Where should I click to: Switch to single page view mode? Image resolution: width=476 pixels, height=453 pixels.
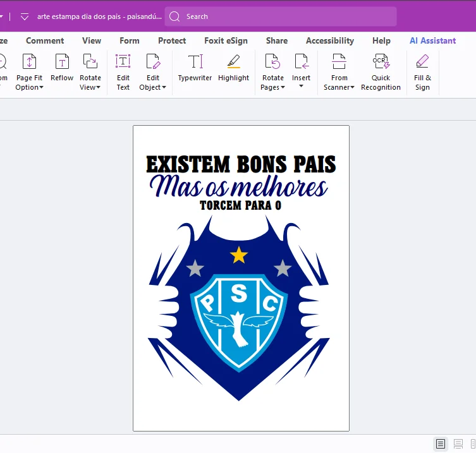[x=441, y=444]
